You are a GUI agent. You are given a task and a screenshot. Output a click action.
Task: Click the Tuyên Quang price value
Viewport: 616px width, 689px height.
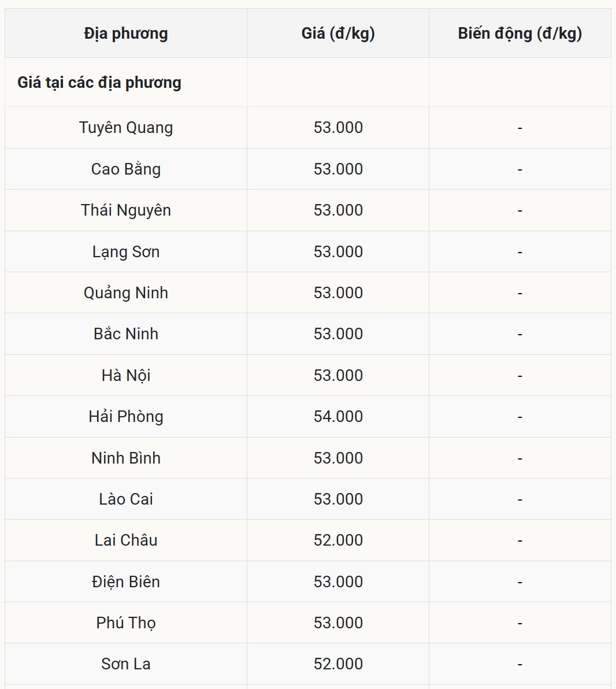pos(338,128)
